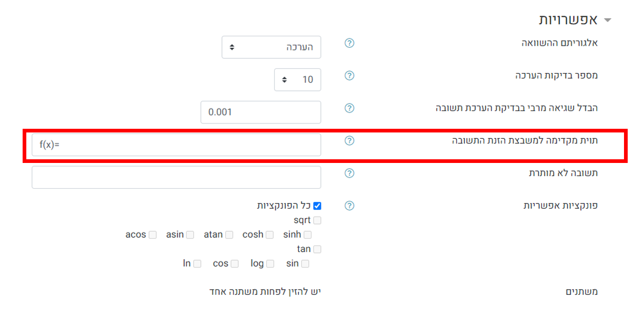644x328 pixels.
Task: Enable the sinh function checkbox
Action: coord(307,235)
